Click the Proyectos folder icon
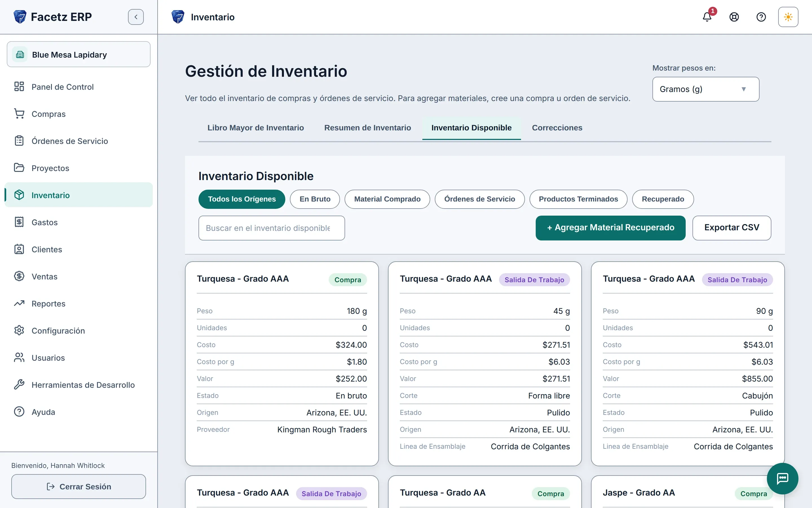This screenshot has height=508, width=812. click(19, 168)
